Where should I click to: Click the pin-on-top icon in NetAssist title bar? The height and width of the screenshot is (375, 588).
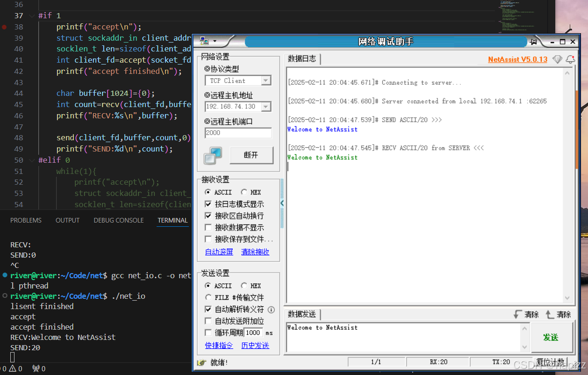click(x=533, y=42)
